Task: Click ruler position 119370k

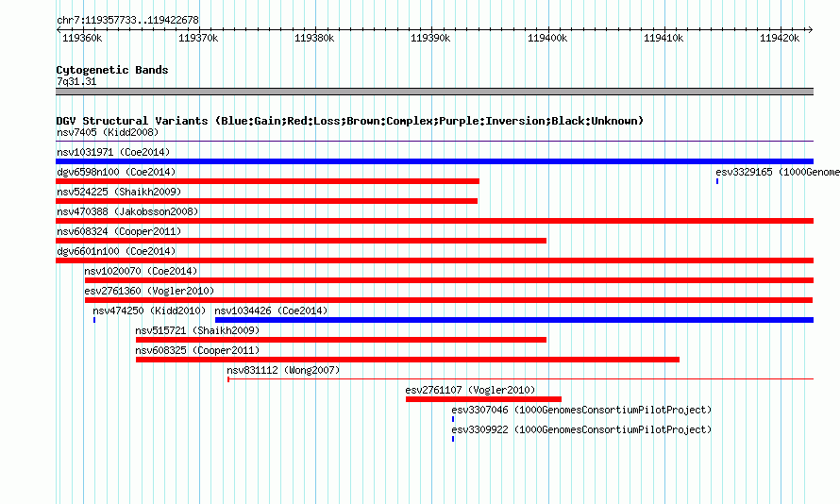Action: coord(198,38)
